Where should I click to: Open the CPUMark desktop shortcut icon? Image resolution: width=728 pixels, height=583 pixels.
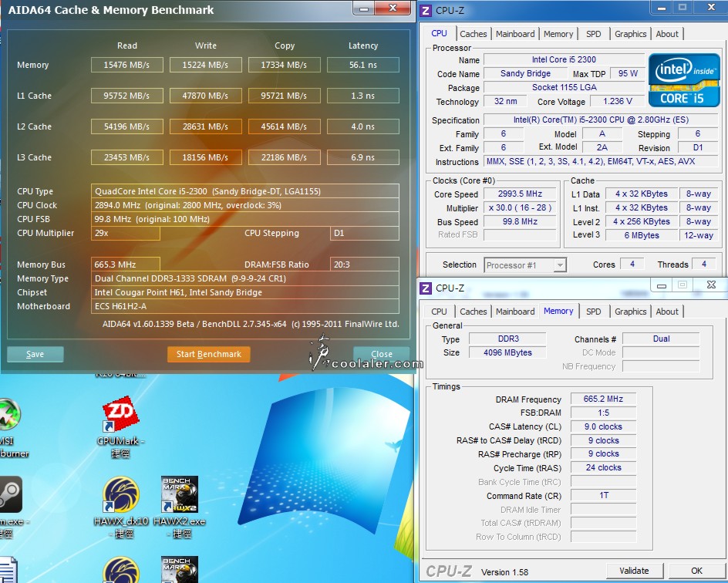point(121,416)
